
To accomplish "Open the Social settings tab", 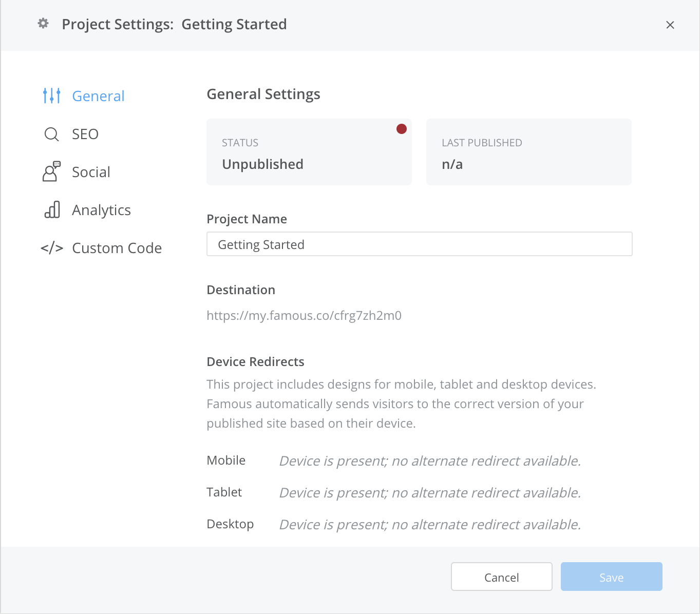I will tap(91, 172).
